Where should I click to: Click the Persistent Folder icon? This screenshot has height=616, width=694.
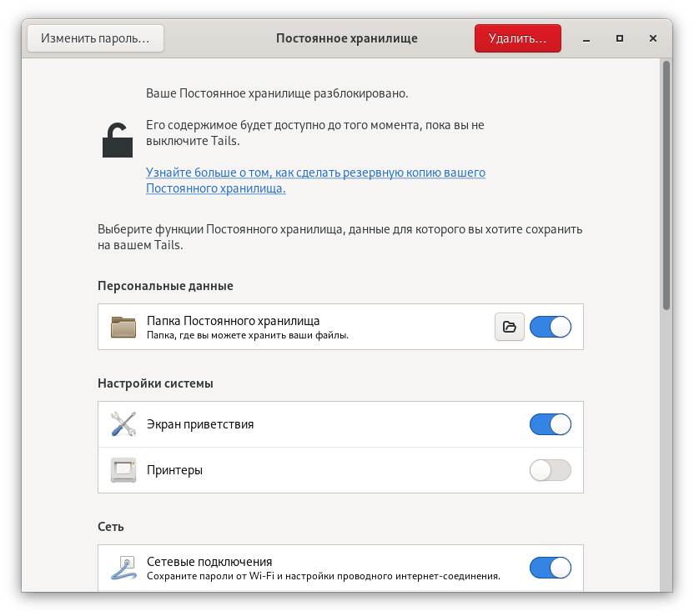tap(123, 327)
